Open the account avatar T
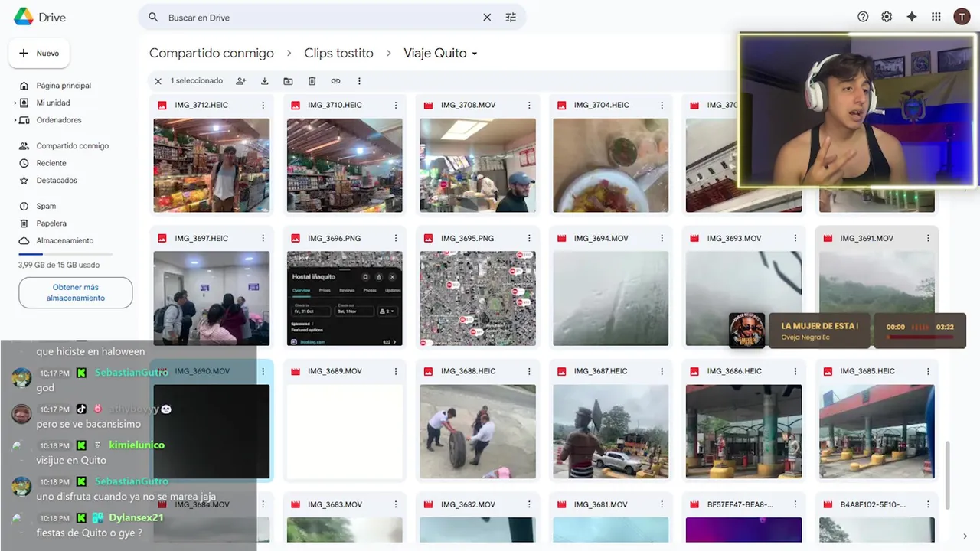Viewport: 980px width, 551px height. pos(962,17)
